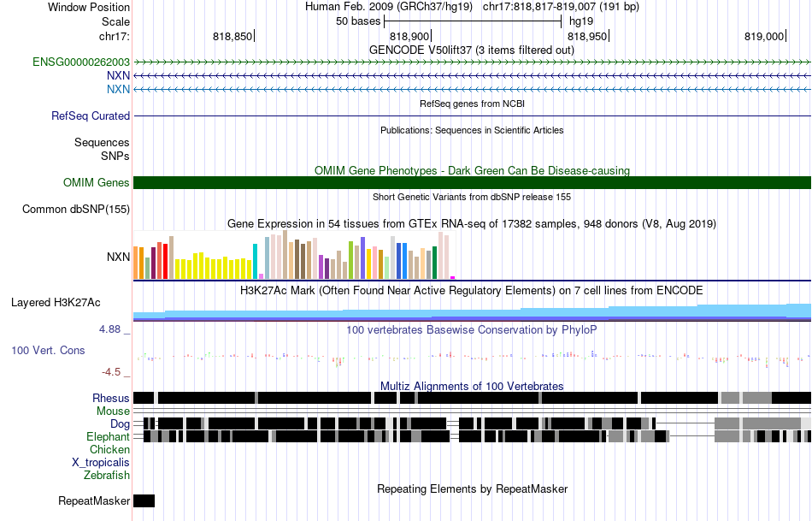The height and width of the screenshot is (521, 812).
Task: Click the 100 Vert. Cons label
Action: [48, 351]
